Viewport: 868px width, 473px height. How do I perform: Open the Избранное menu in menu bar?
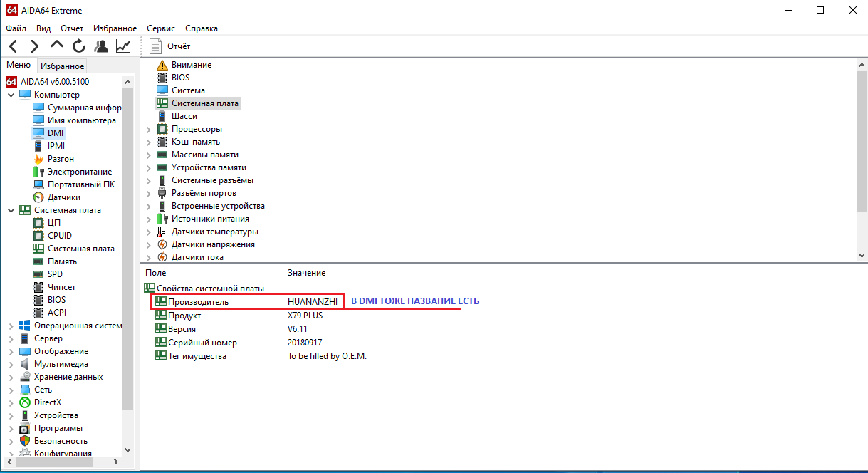pyautogui.click(x=115, y=28)
